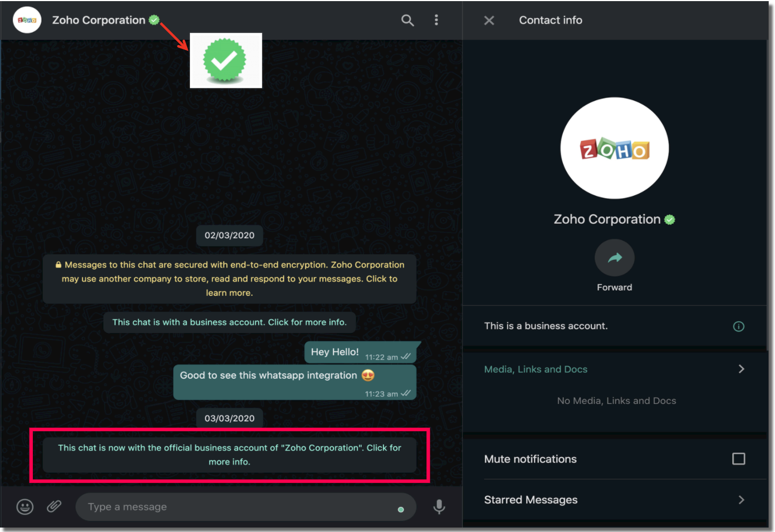The height and width of the screenshot is (532, 775).
Task: Select the 'Hey Hello!' message bubble
Action: point(361,352)
